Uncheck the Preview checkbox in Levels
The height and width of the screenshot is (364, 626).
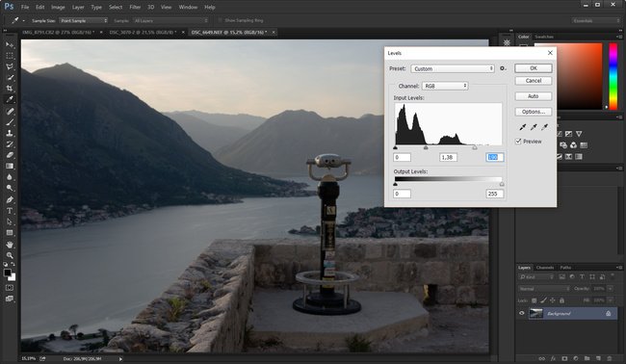(x=518, y=142)
